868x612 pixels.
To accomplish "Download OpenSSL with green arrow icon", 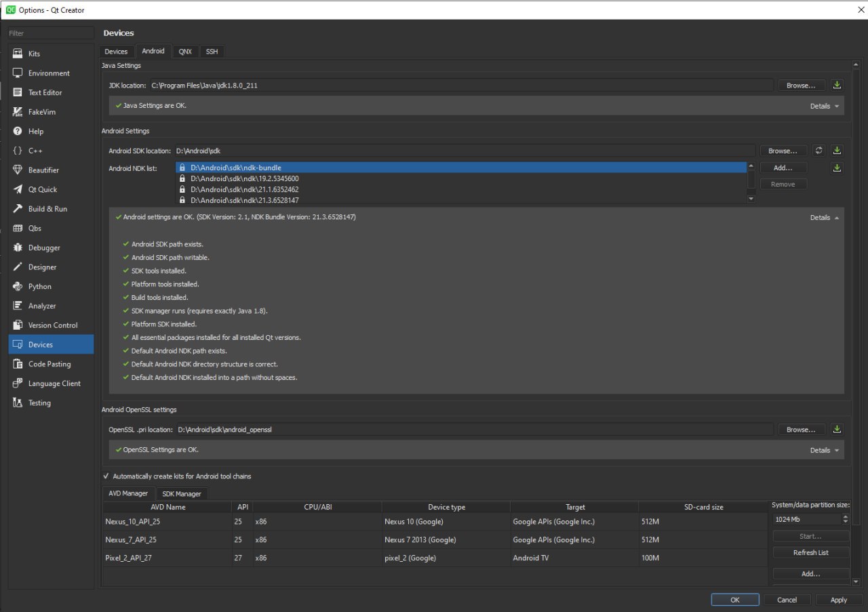I will [837, 429].
